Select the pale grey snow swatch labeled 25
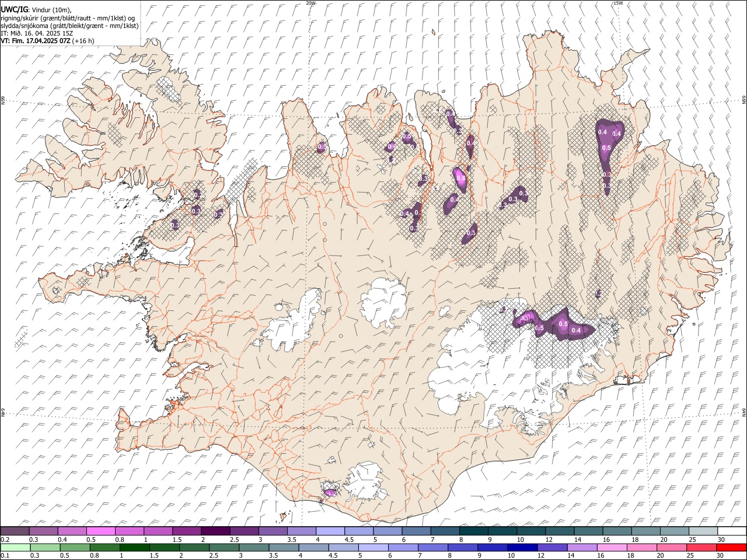 [703, 531]
